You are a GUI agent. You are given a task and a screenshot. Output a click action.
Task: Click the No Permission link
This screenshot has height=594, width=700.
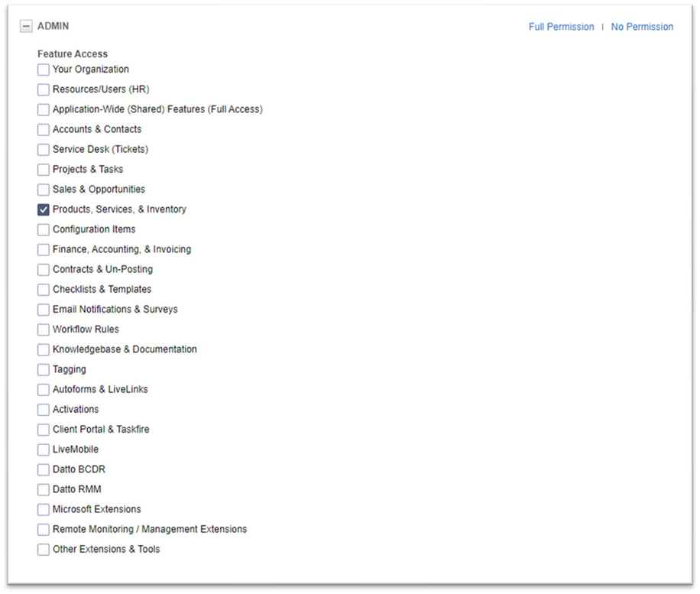coord(641,26)
